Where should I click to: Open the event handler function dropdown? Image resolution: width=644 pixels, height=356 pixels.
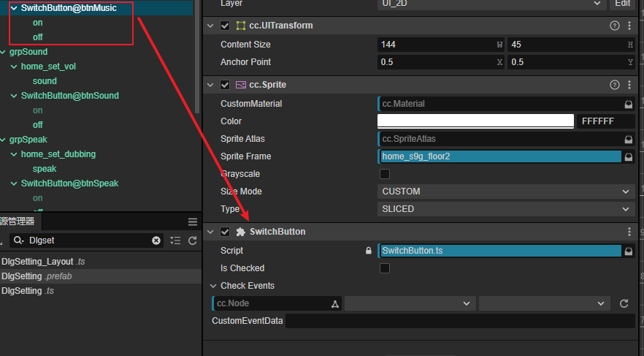pos(544,303)
